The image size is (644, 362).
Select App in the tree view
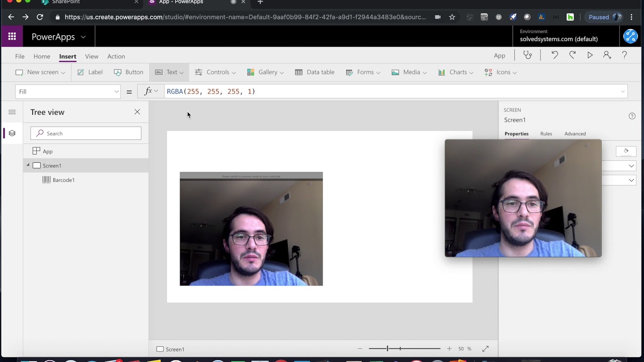point(86,151)
